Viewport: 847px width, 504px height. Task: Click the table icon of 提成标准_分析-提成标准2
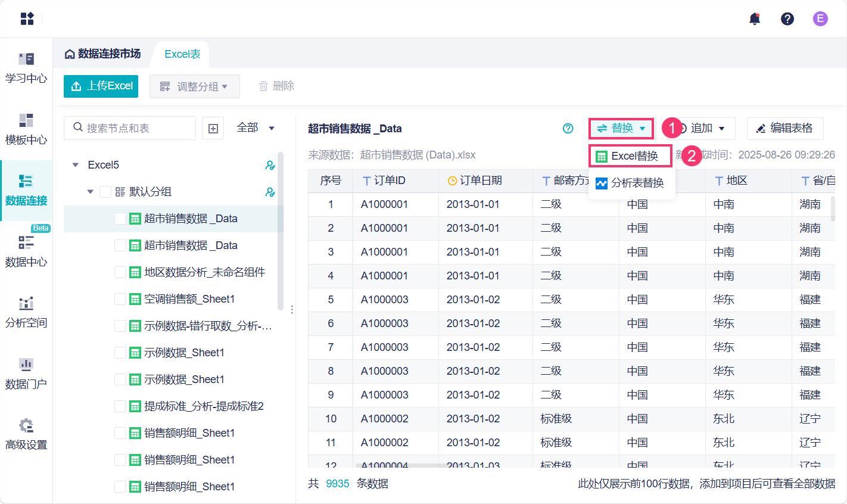pyautogui.click(x=135, y=406)
